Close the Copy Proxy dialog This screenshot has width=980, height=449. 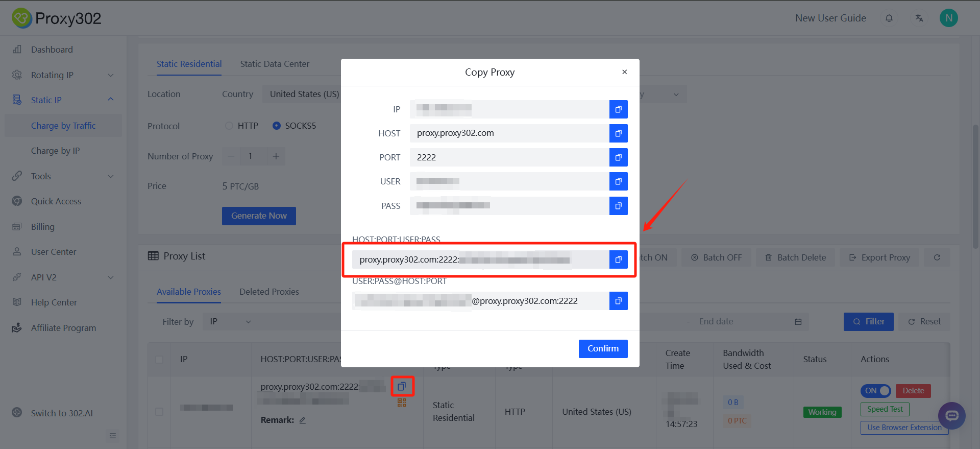[624, 72]
